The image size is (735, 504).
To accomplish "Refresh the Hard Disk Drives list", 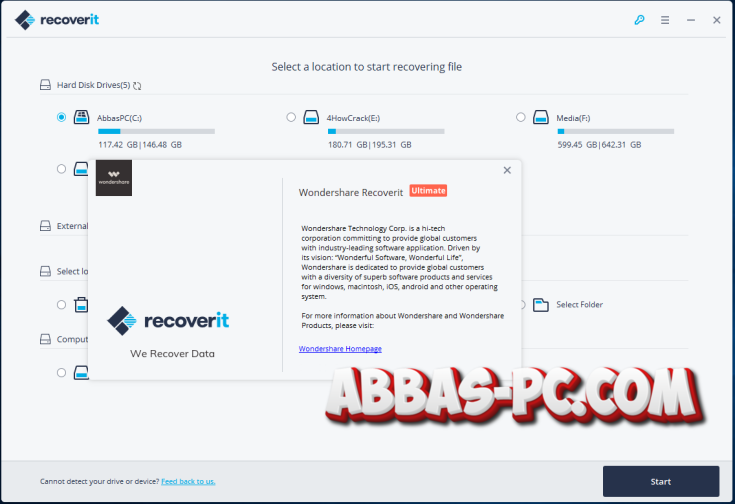I will (137, 85).
